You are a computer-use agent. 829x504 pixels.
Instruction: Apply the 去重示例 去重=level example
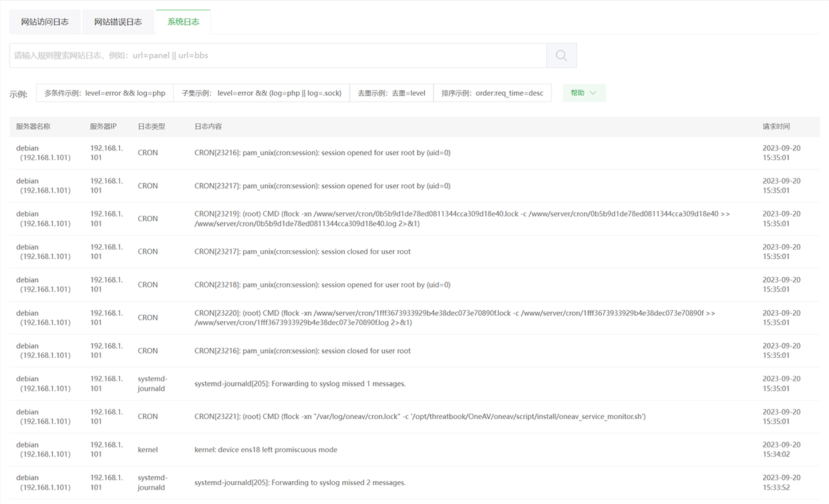tap(391, 93)
